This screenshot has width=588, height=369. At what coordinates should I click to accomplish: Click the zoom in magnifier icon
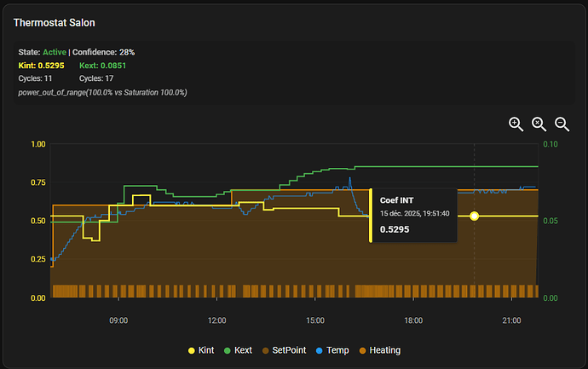coord(516,124)
